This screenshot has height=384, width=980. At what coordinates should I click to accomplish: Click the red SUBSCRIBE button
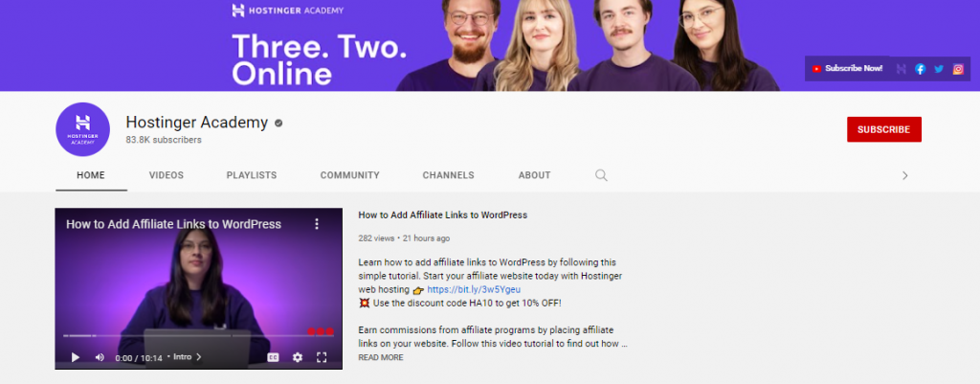(883, 129)
